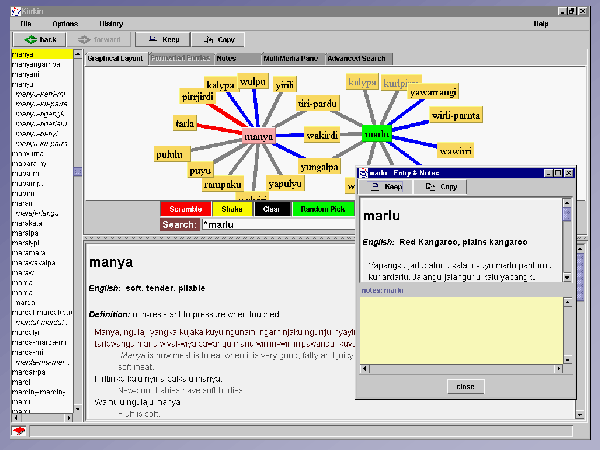Click the red Scramble button
Screen dimensions: 600x450
[x=185, y=209]
